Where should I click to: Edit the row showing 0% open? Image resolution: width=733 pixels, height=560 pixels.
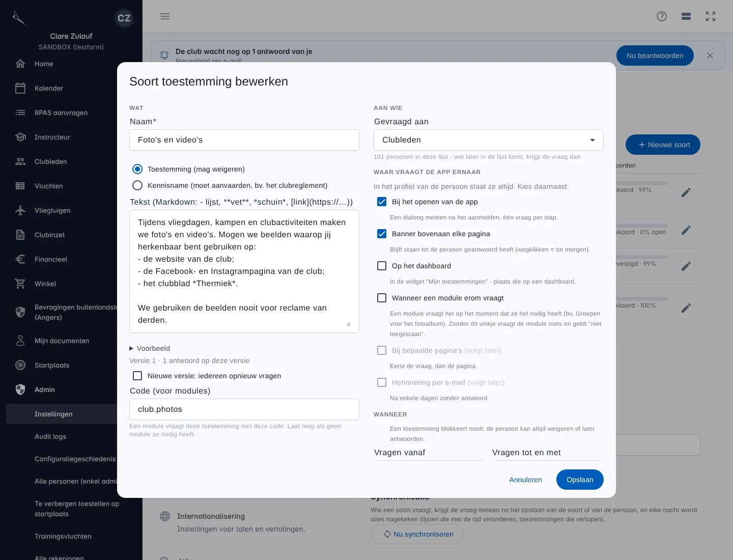click(686, 230)
